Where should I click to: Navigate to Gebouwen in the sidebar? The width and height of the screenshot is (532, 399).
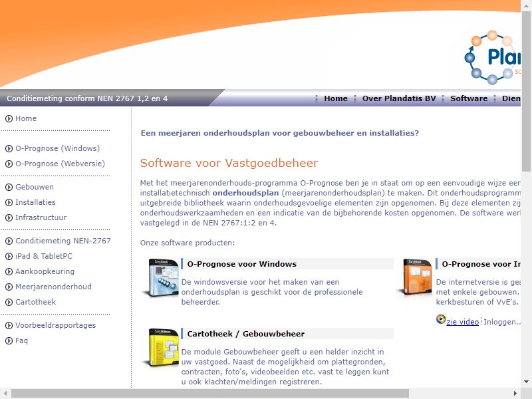[x=35, y=187]
